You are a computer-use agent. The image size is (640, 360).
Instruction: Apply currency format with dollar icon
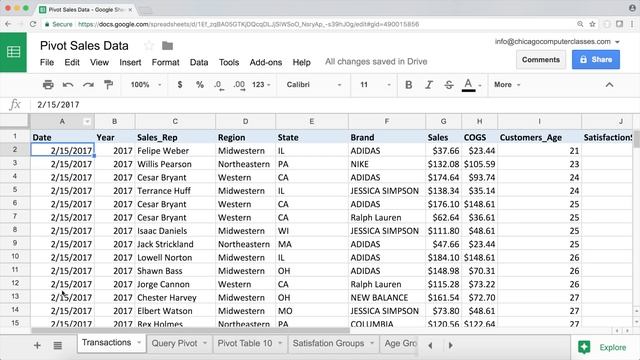(x=180, y=84)
